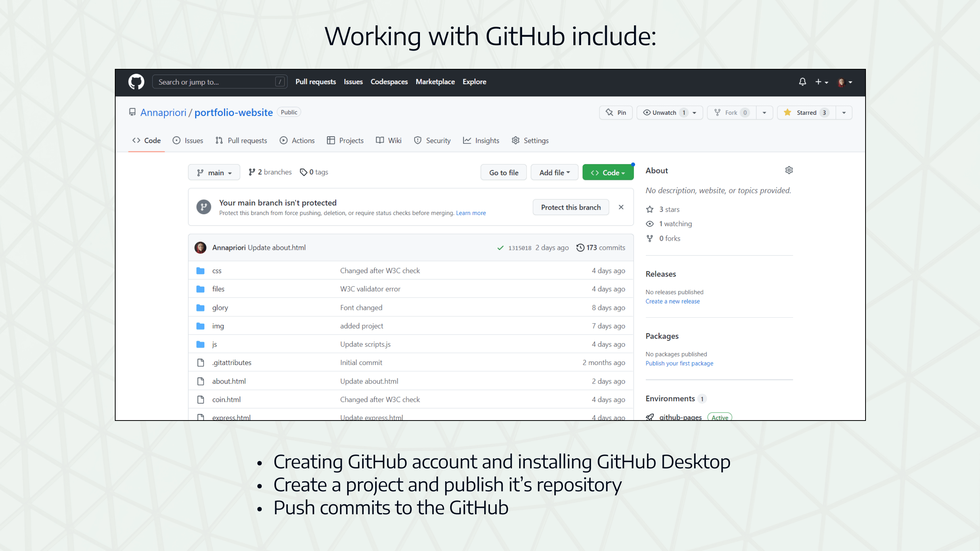
Task: Pin the repository
Action: point(616,112)
